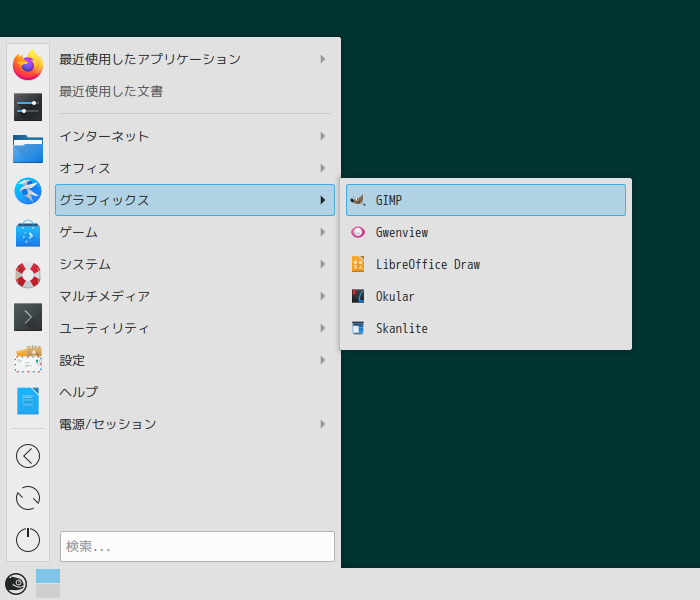Open the ユーティリティ category

tap(195, 328)
